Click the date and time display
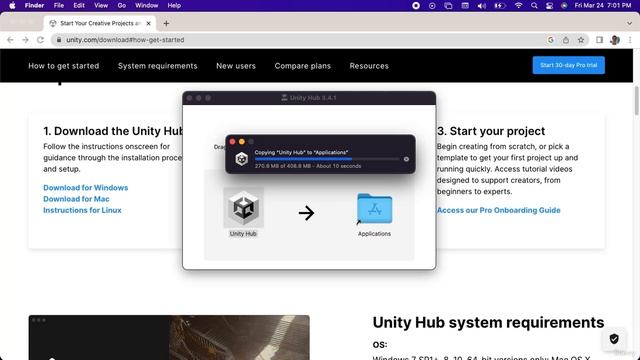This screenshot has height=360, width=640. point(603,5)
